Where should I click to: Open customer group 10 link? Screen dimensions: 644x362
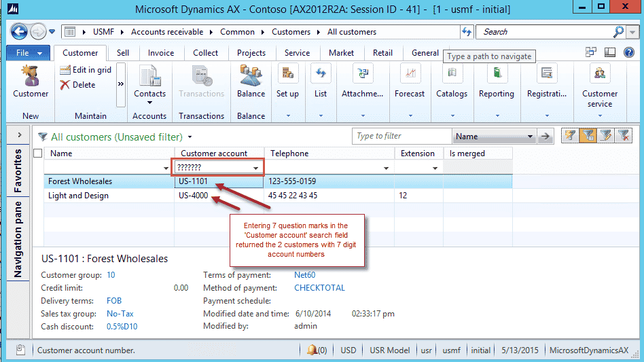(111, 275)
